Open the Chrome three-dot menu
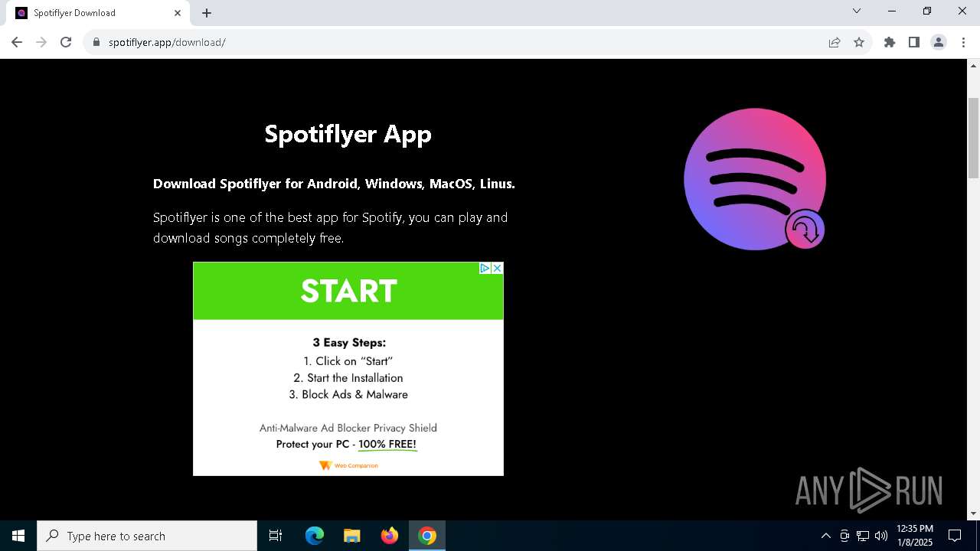This screenshot has width=980, height=551. pos(963,42)
